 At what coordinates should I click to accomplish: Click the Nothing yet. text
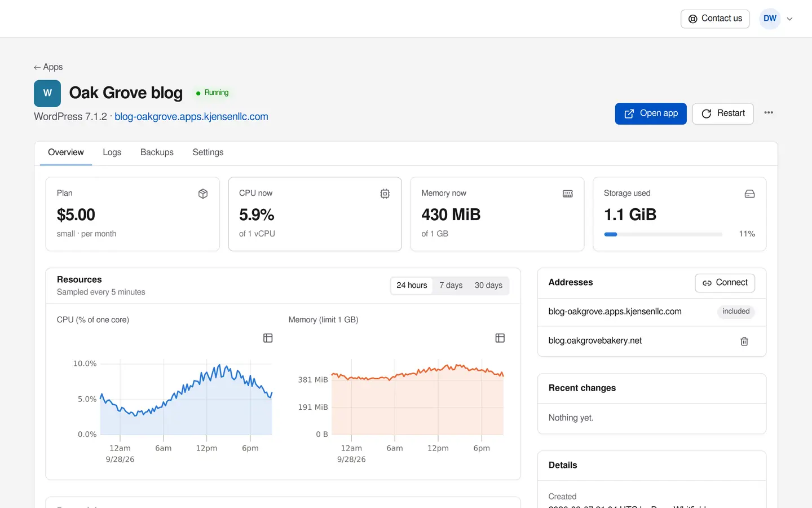(x=571, y=418)
